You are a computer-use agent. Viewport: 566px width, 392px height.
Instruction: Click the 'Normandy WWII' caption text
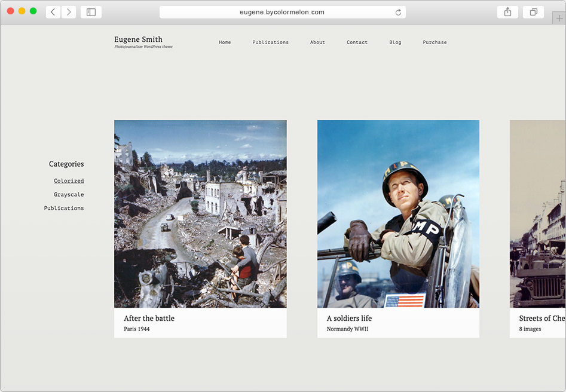pyautogui.click(x=347, y=329)
